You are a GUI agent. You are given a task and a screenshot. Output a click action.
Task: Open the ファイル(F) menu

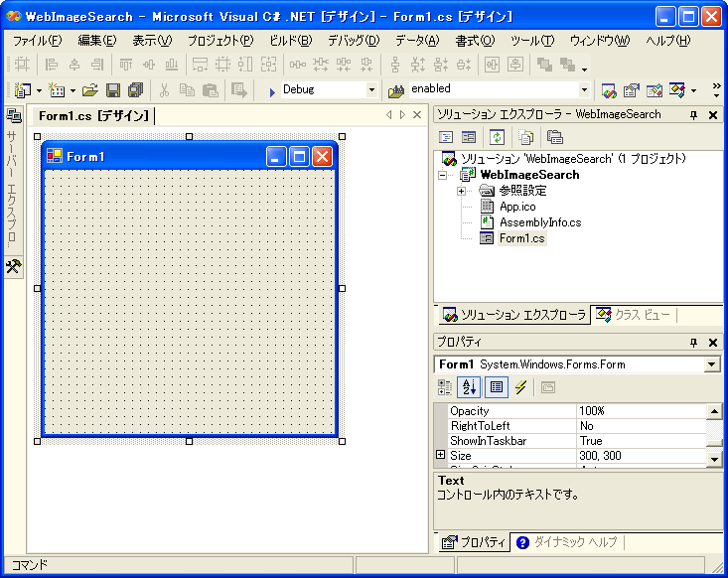point(37,41)
